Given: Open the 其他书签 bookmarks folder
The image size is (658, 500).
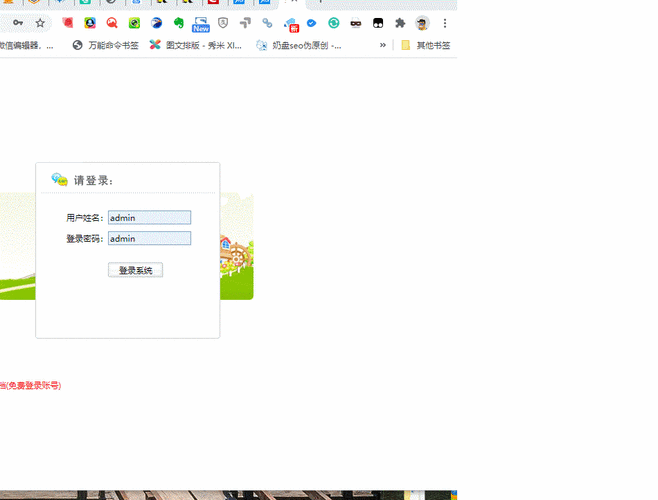Looking at the screenshot, I should click(x=426, y=45).
